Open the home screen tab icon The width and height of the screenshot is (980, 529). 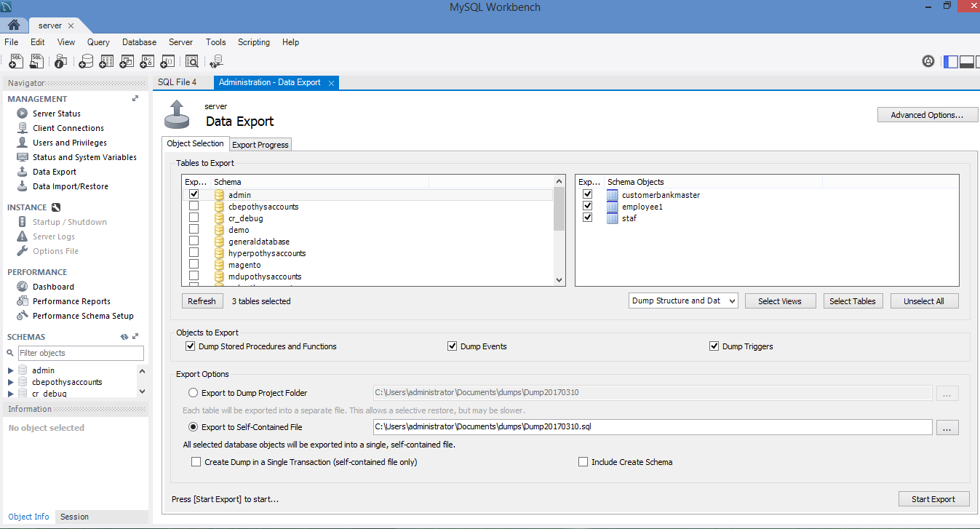pyautogui.click(x=14, y=25)
